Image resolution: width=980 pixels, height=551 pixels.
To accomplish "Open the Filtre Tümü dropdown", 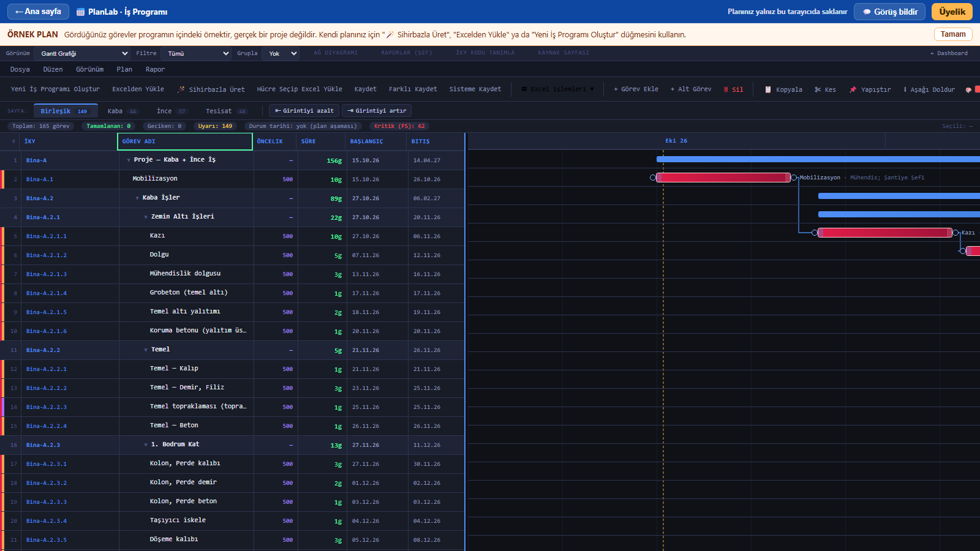I will (x=197, y=53).
